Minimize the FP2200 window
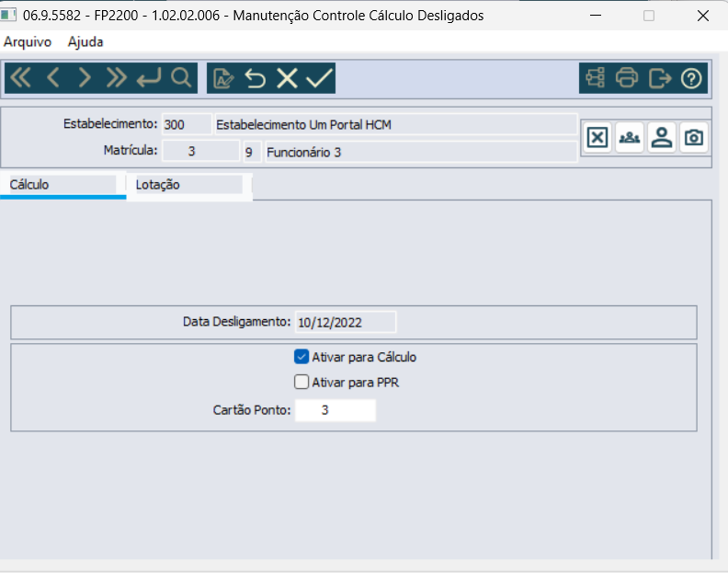This screenshot has width=728, height=573. click(596, 16)
